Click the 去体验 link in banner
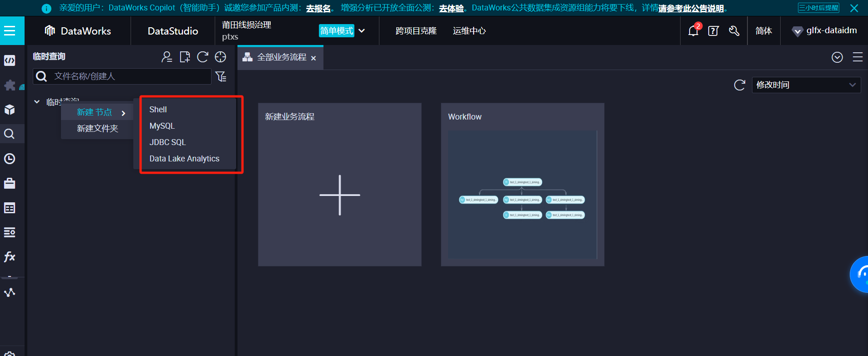The image size is (868, 356). point(451,9)
